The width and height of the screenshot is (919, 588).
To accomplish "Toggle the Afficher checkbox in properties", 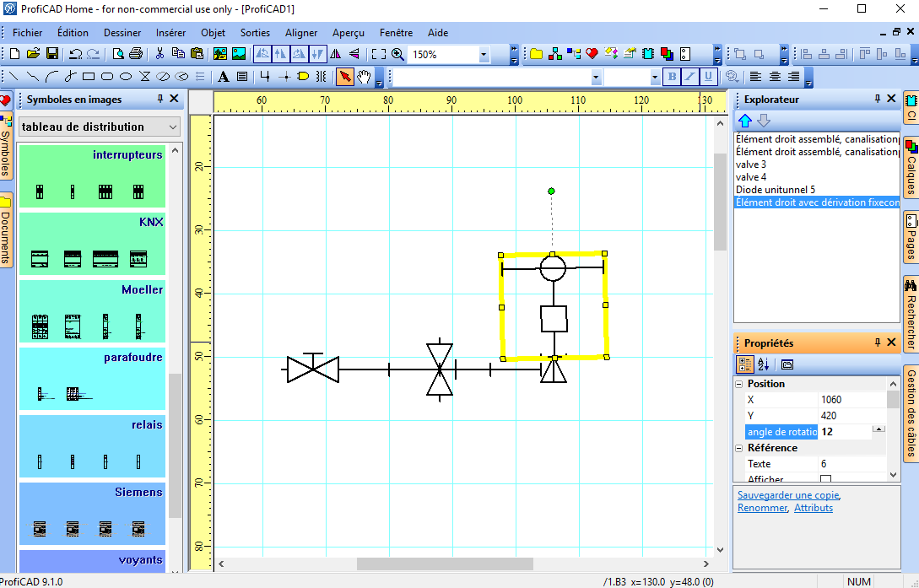I will tap(825, 479).
